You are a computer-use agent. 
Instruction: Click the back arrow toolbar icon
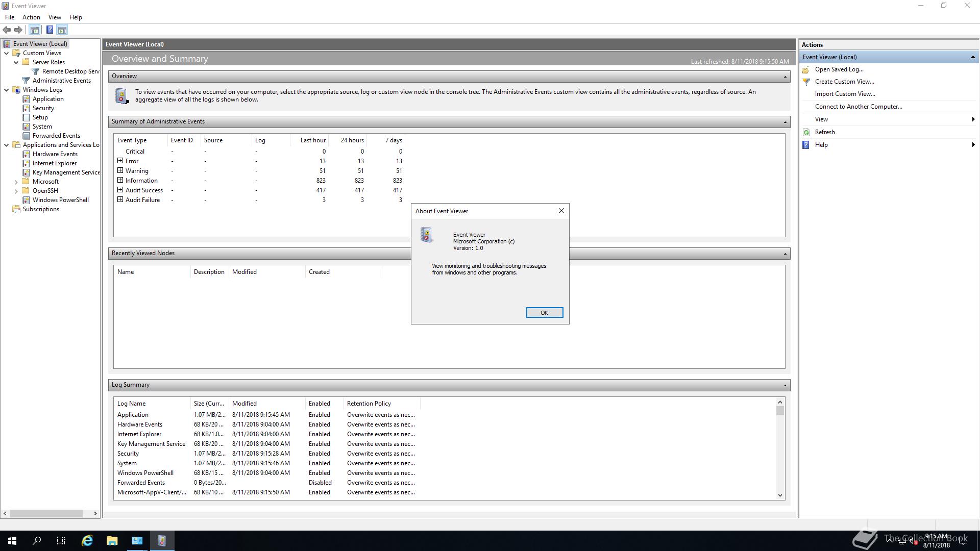(x=7, y=30)
